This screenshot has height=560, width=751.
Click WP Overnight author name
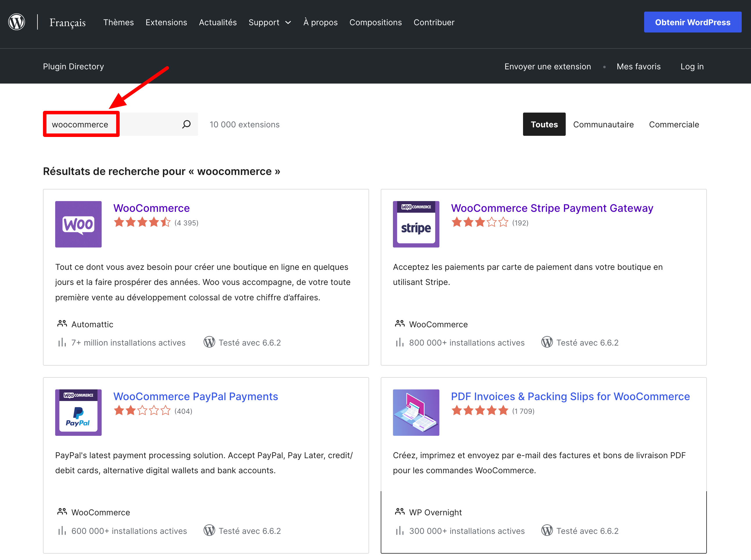(x=435, y=512)
